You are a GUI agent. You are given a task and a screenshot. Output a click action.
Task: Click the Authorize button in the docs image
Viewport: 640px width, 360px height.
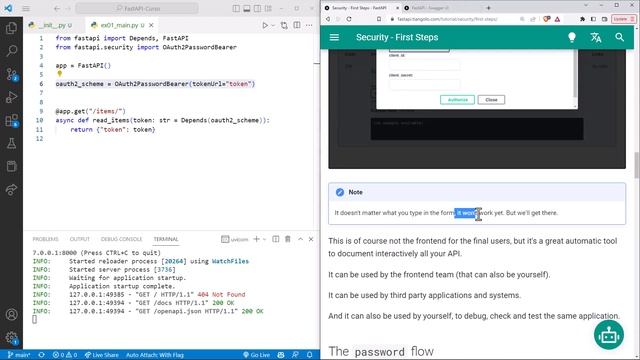coord(457,100)
